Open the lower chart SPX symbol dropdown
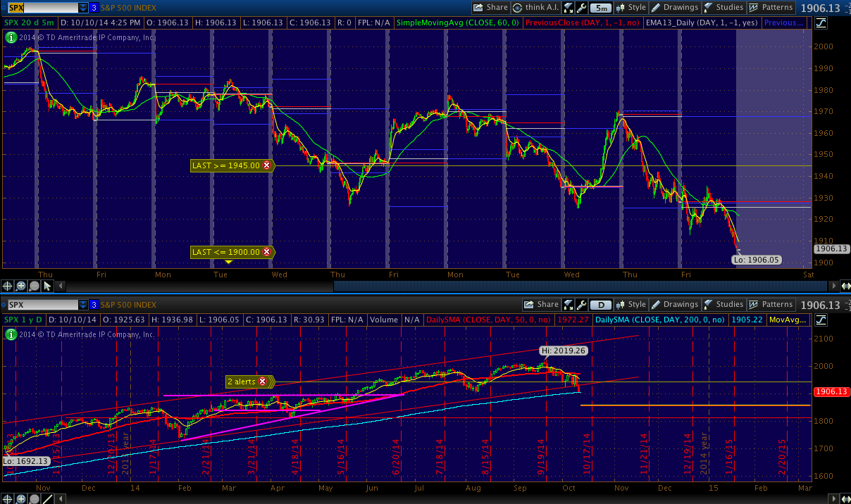This screenshot has width=851, height=504. 83,305
